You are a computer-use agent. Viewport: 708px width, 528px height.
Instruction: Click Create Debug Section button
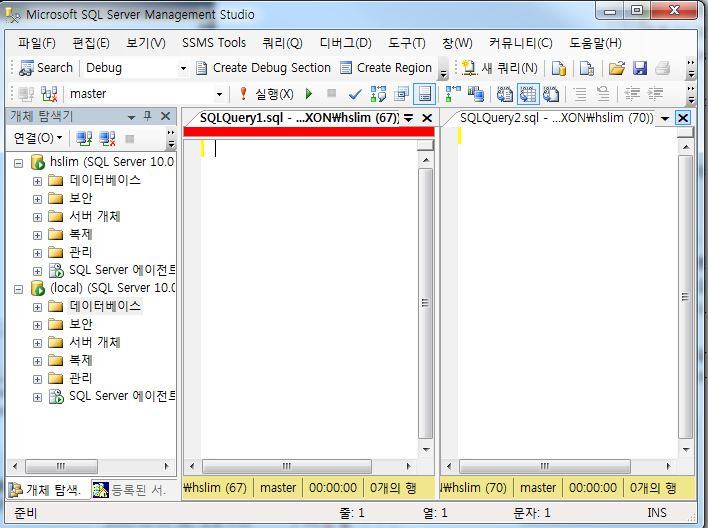[263, 68]
